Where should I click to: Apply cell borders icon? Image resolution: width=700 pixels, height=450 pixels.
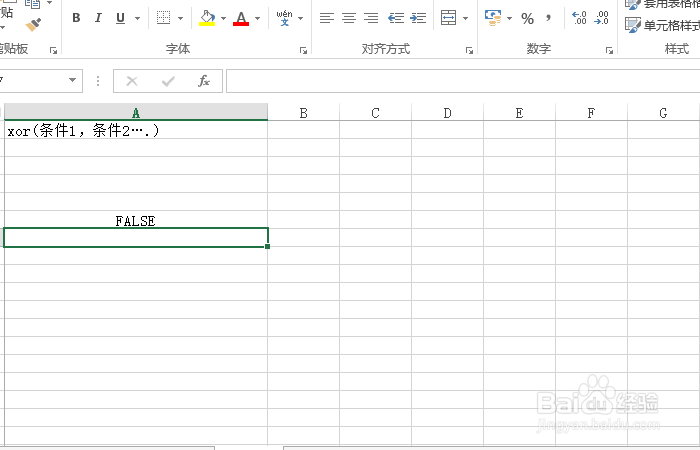[x=163, y=18]
